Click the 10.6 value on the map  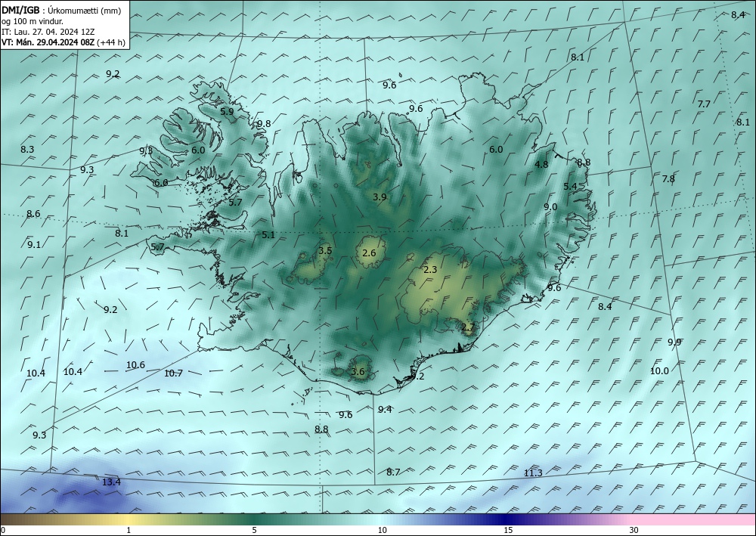[135, 365]
